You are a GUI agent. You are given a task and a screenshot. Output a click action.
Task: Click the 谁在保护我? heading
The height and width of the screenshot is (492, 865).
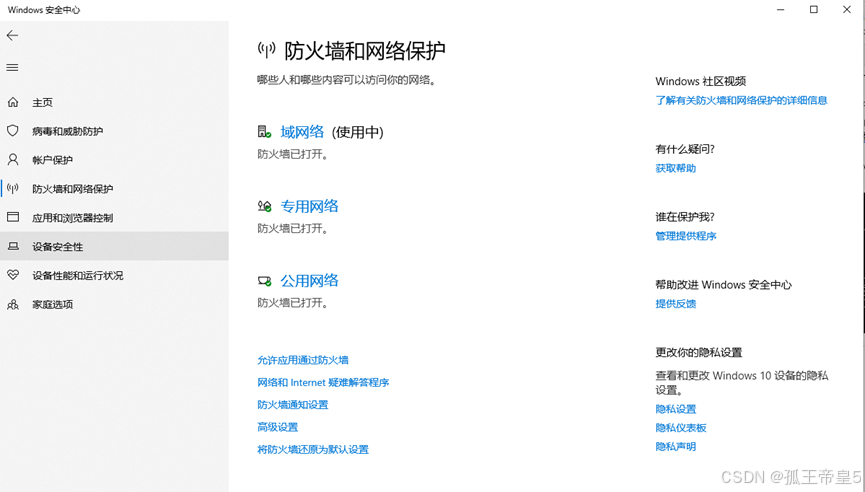pos(685,217)
